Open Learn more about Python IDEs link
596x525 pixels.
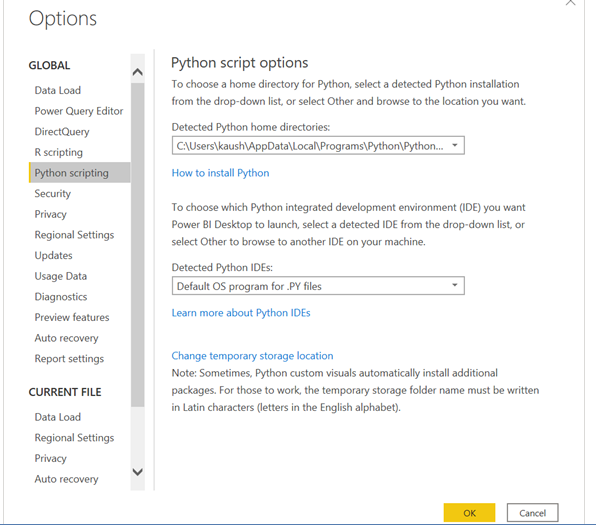click(241, 313)
